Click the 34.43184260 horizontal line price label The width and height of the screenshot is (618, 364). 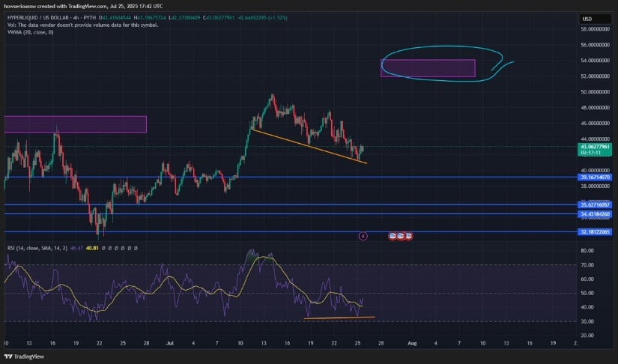pyautogui.click(x=595, y=214)
